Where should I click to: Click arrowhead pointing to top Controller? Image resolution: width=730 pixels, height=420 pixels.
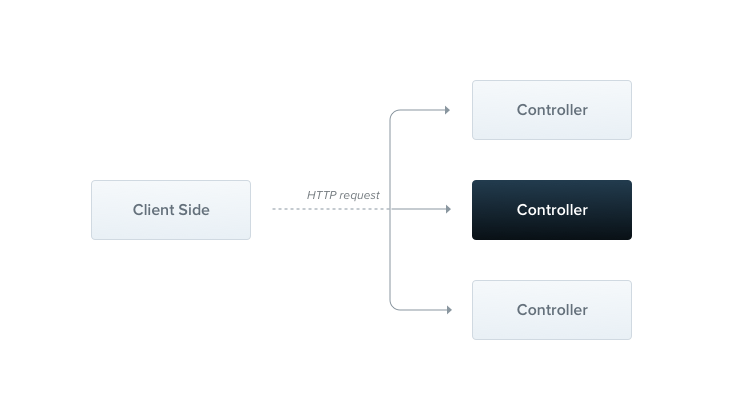(x=447, y=110)
